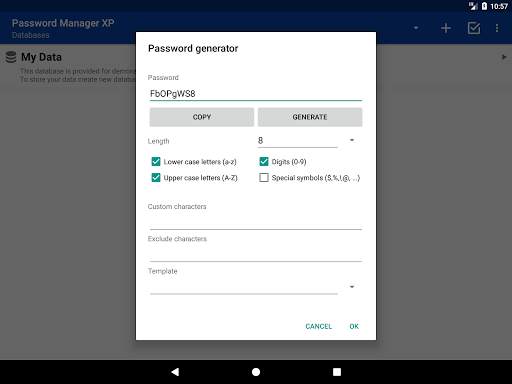Click the battery icon in status bar

point(484,6)
